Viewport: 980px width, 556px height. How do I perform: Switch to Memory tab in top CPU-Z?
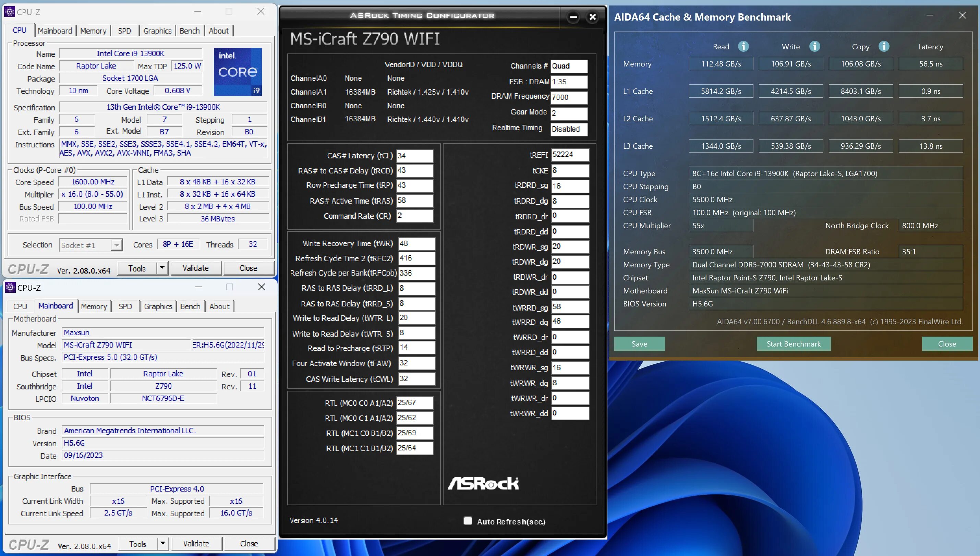[93, 31]
